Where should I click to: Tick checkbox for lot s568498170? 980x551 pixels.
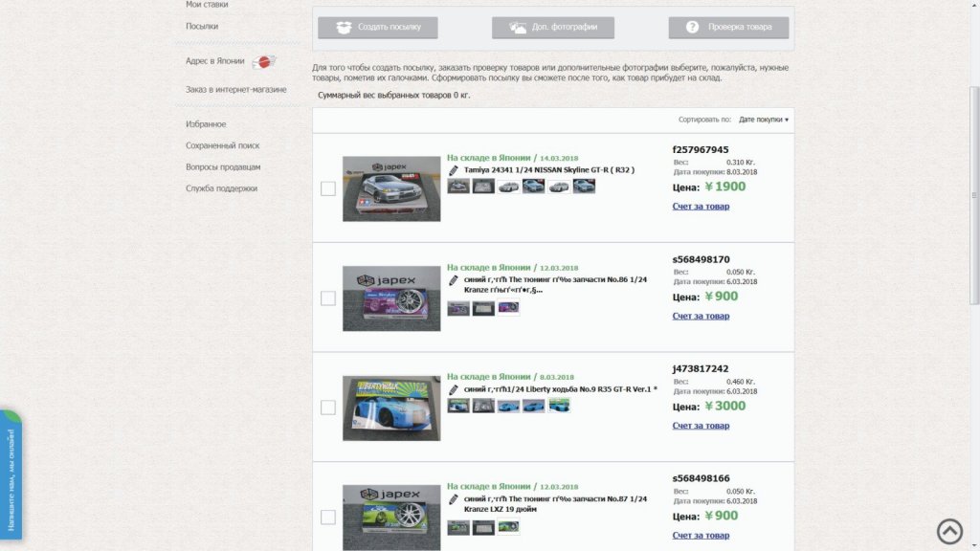pos(328,298)
